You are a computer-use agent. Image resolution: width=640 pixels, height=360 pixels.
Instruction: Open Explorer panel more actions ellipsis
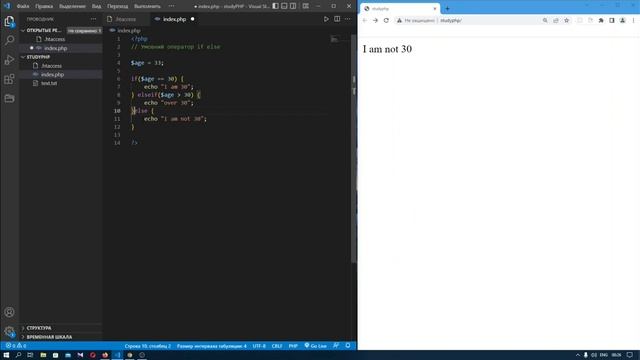tap(93, 19)
